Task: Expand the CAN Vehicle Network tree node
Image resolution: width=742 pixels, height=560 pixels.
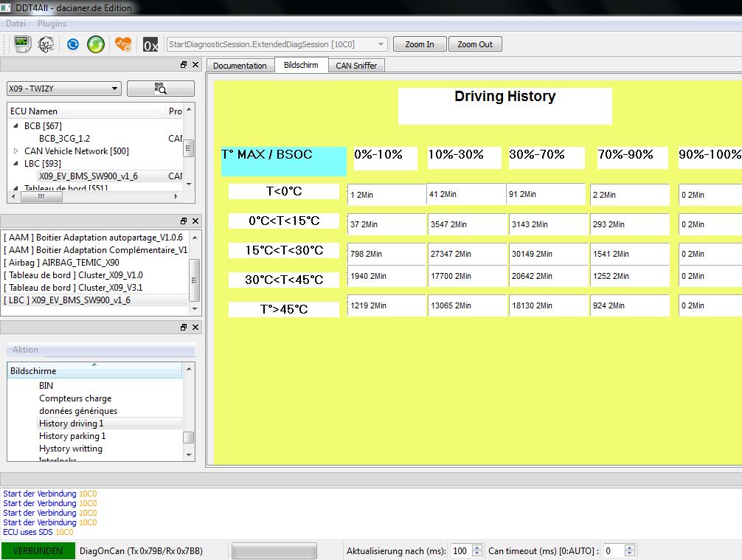Action: click(x=16, y=151)
